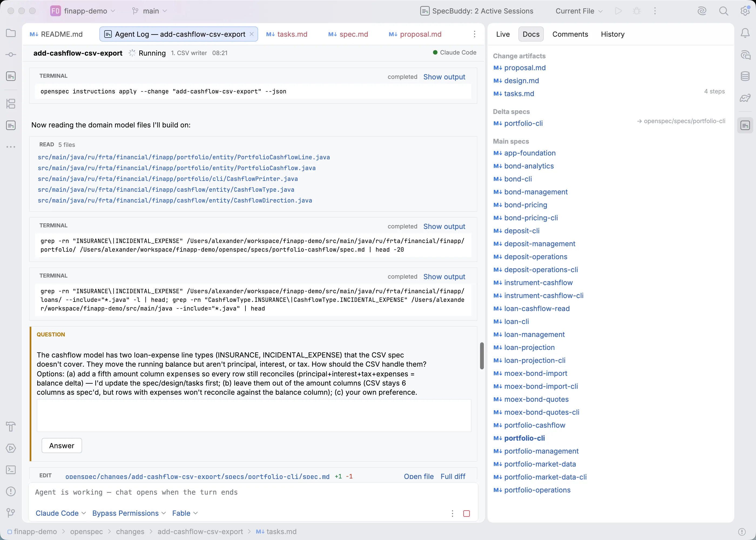Open IDE settings gear icon
756x540 pixels.
pos(745,11)
